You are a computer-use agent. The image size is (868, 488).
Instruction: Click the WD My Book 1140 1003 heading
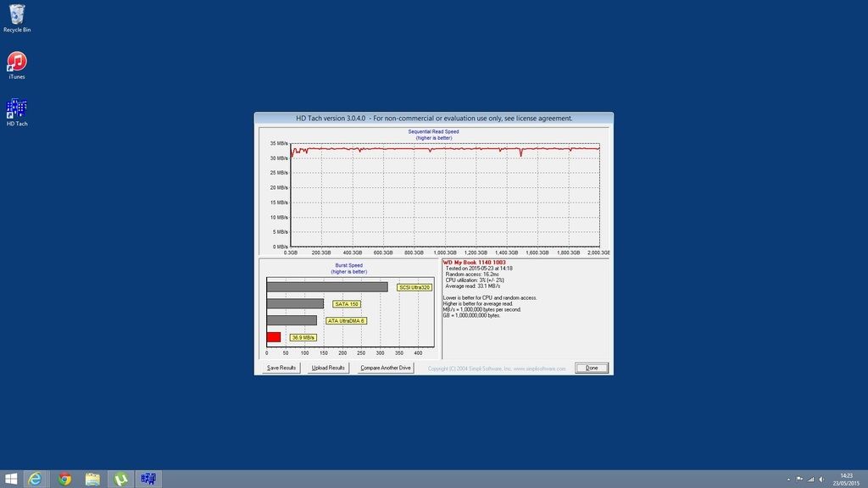(x=475, y=263)
